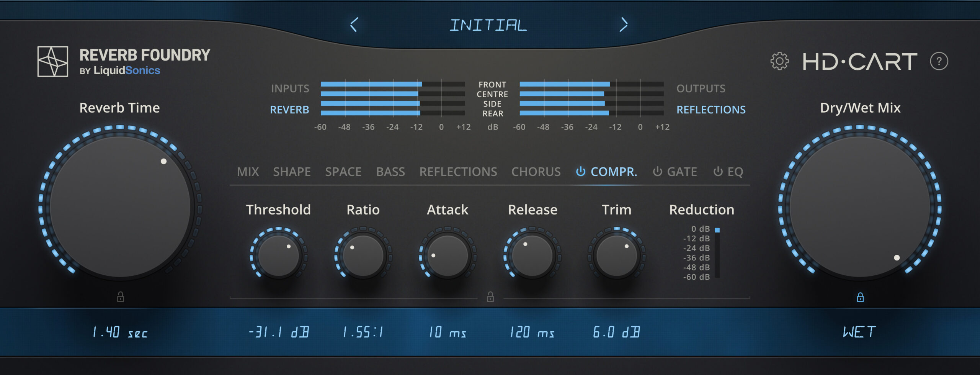Click the Reverb Time knob
This screenshot has width=980, height=375.
coord(120,207)
